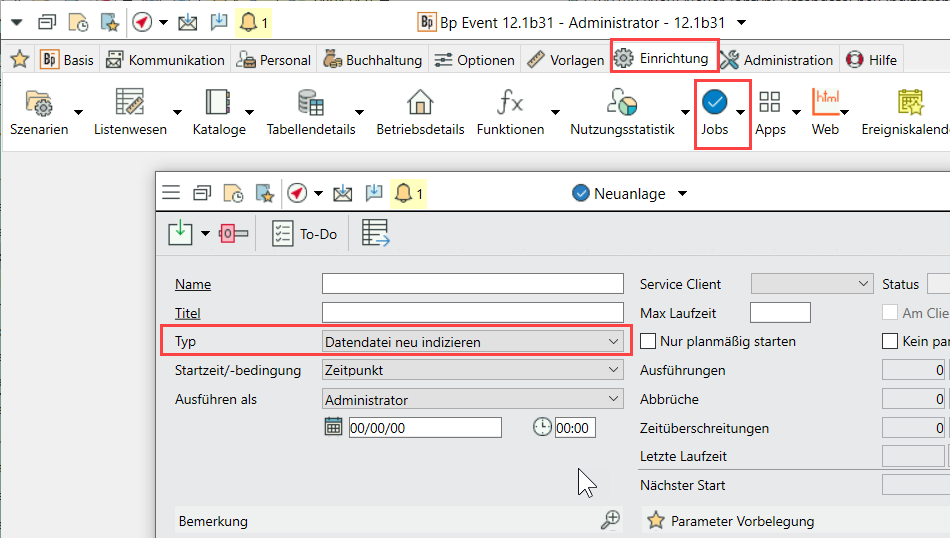Screen dimensions: 950x538
Task: Open Betriebsdetails house icon
Action: [x=420, y=102]
